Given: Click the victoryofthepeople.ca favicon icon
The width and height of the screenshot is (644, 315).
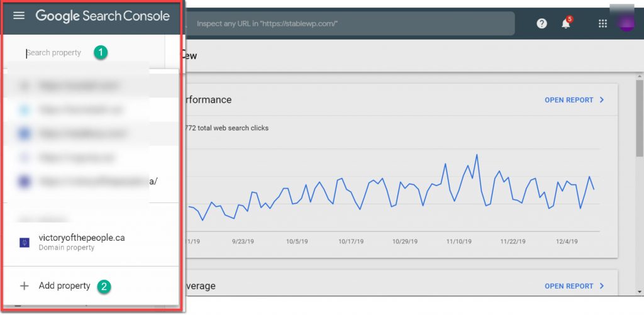Looking at the screenshot, I should (x=25, y=242).
